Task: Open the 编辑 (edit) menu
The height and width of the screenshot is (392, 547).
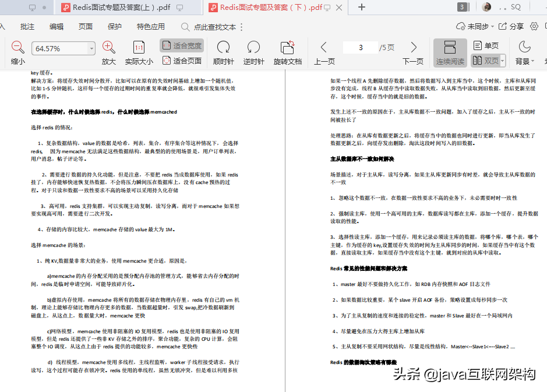Action: coord(57,27)
